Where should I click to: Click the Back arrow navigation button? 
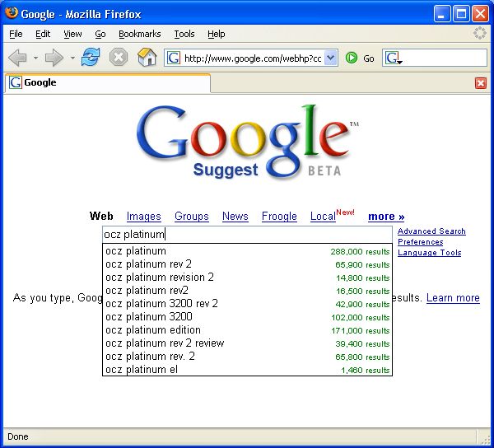(x=17, y=58)
